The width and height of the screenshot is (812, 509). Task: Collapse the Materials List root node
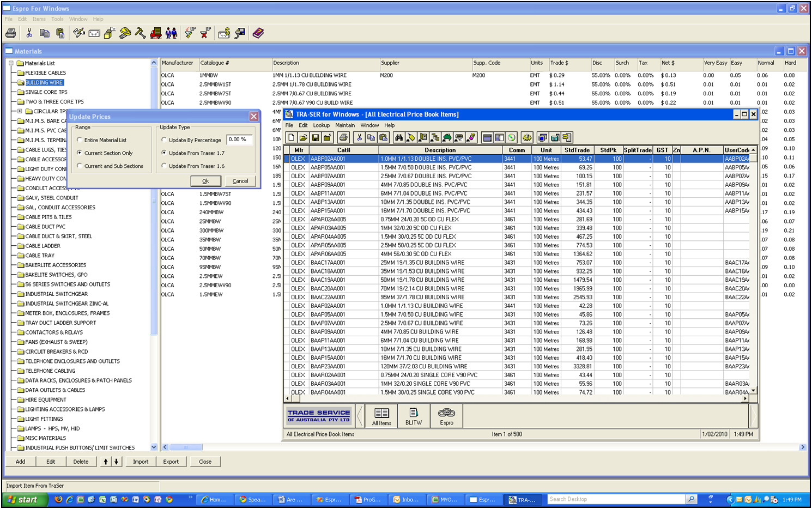(x=11, y=63)
